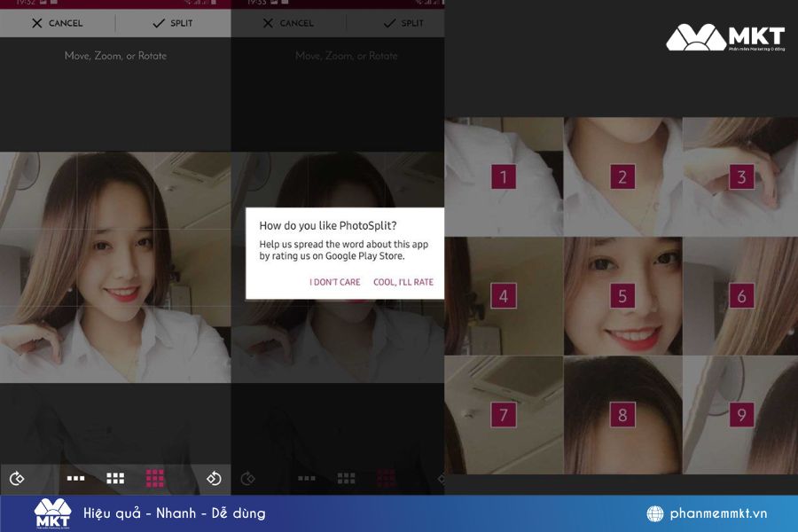Select pink nine-square grid on undimmed crop screen

tap(154, 478)
